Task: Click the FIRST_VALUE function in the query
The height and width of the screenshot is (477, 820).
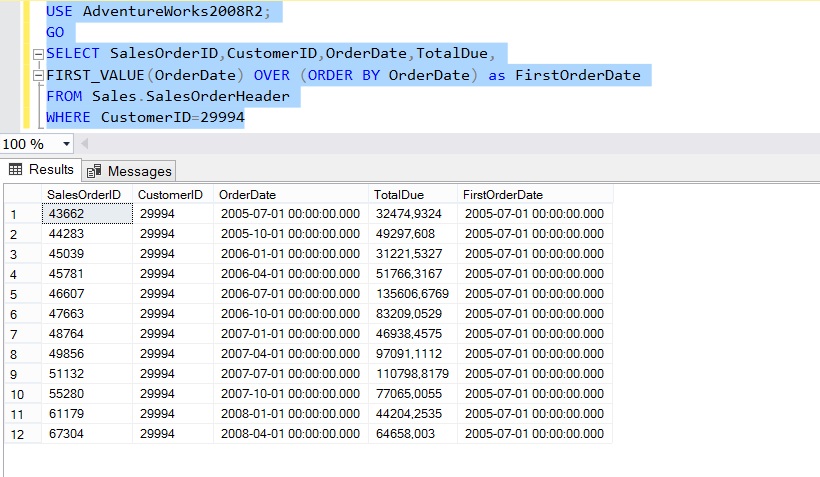Action: (95, 75)
